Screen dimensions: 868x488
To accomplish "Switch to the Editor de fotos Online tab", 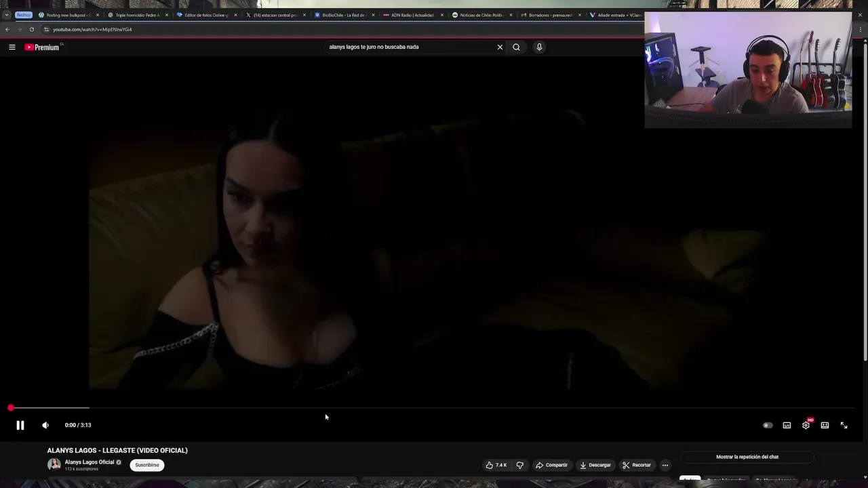I will click(x=205, y=15).
